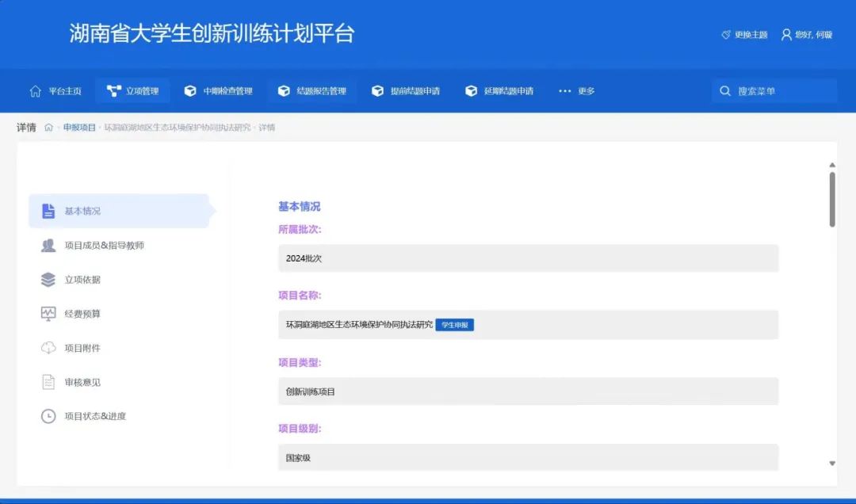856x504 pixels.
Task: Click the 项目状态&进度 clock icon
Action: (48, 416)
